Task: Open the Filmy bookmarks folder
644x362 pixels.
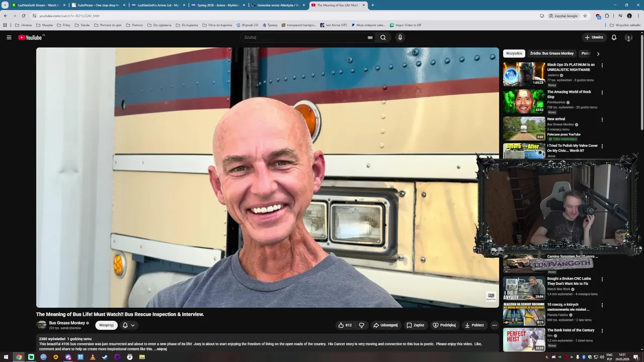Action: [63, 25]
